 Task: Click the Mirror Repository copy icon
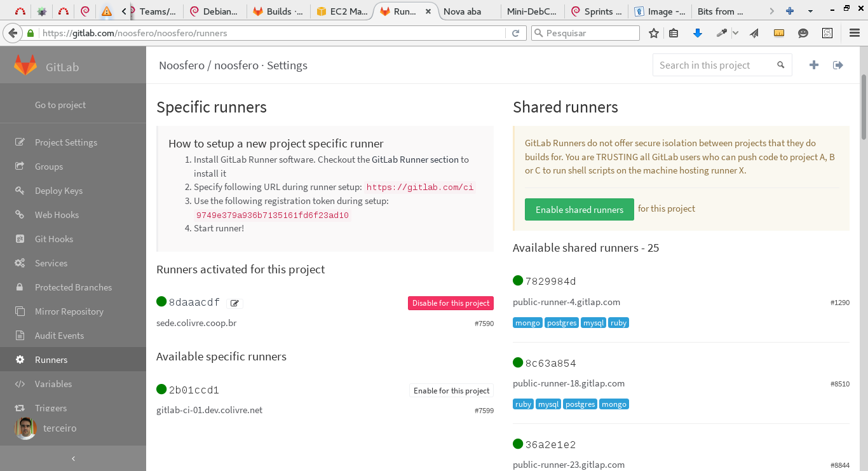20,311
